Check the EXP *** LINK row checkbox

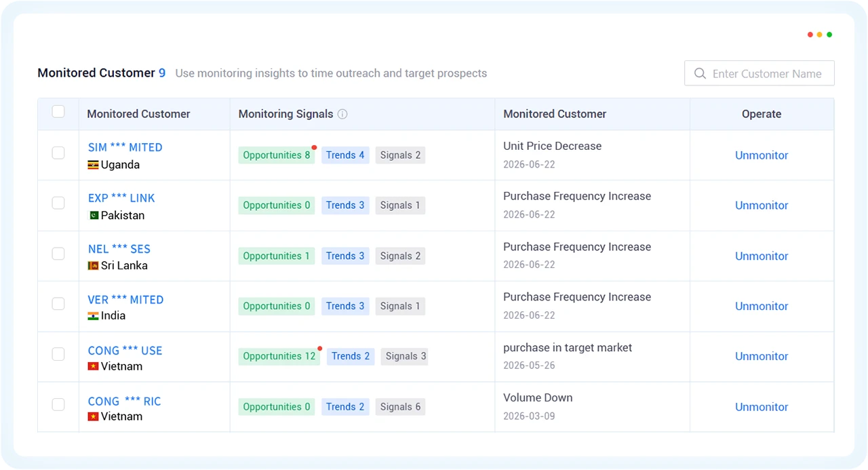point(58,203)
